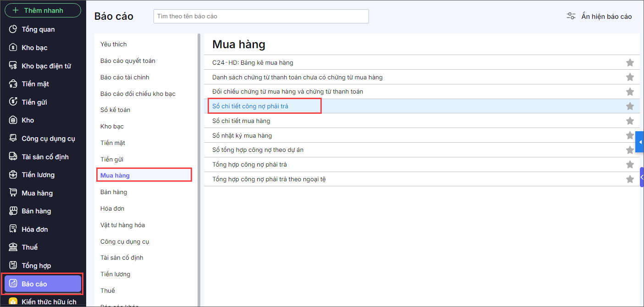The width and height of the screenshot is (644, 307).
Task: Select Hóa đơn in report category list
Action: pos(112,208)
